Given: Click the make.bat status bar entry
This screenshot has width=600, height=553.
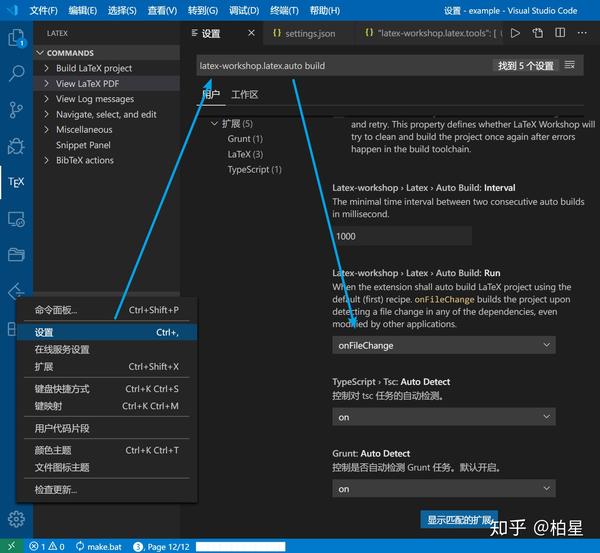Looking at the screenshot, I should click(x=99, y=546).
